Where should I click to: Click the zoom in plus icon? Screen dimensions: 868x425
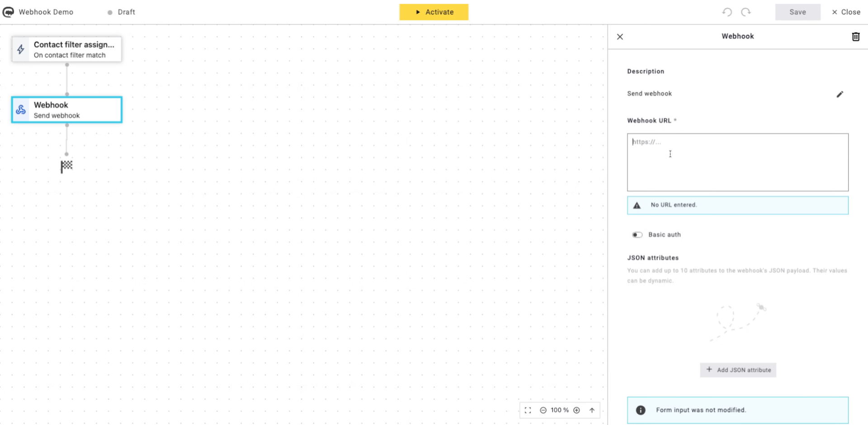click(576, 410)
